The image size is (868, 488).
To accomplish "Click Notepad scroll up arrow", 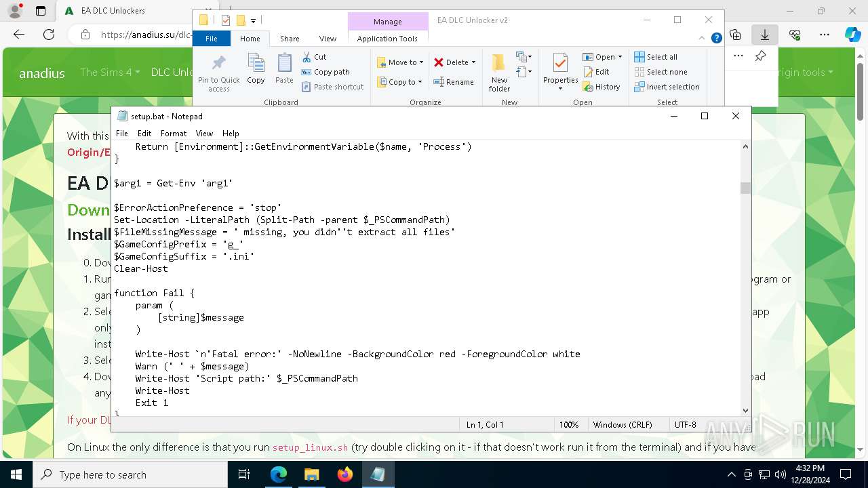I will (745, 146).
